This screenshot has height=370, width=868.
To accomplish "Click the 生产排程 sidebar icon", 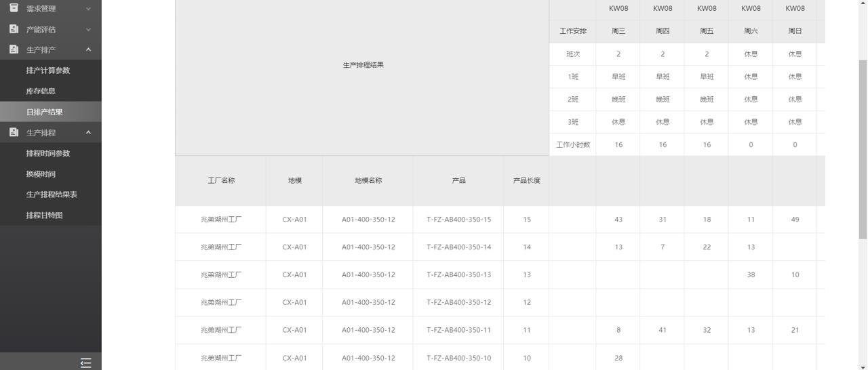I will [14, 132].
